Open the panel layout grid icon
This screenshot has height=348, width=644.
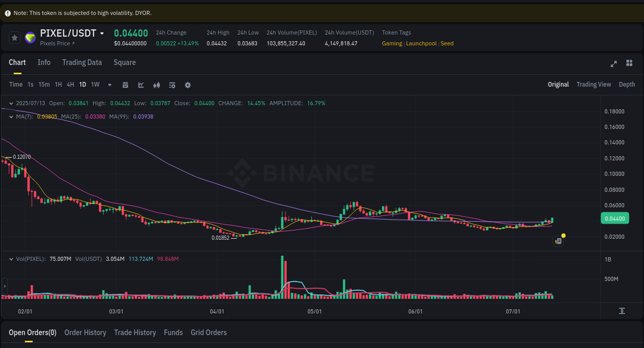point(629,63)
